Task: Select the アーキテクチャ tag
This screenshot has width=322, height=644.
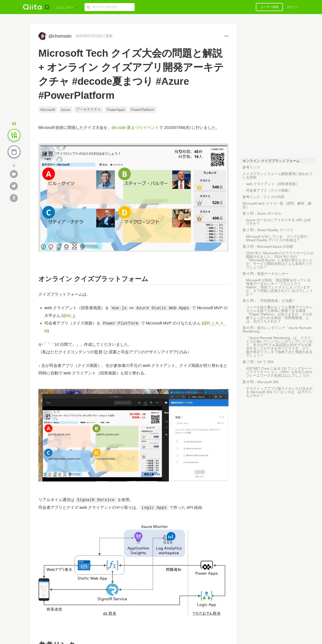Action: click(x=89, y=110)
